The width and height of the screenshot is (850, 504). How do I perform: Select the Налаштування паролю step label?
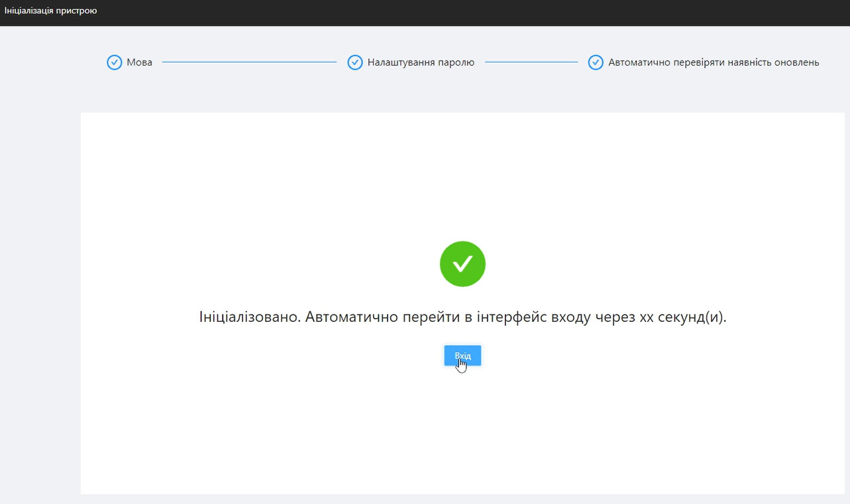(x=421, y=62)
